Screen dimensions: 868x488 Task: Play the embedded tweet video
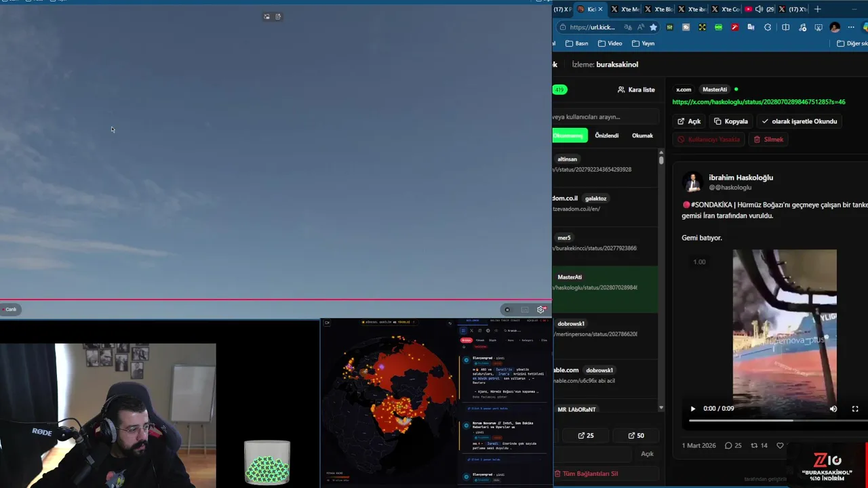692,409
